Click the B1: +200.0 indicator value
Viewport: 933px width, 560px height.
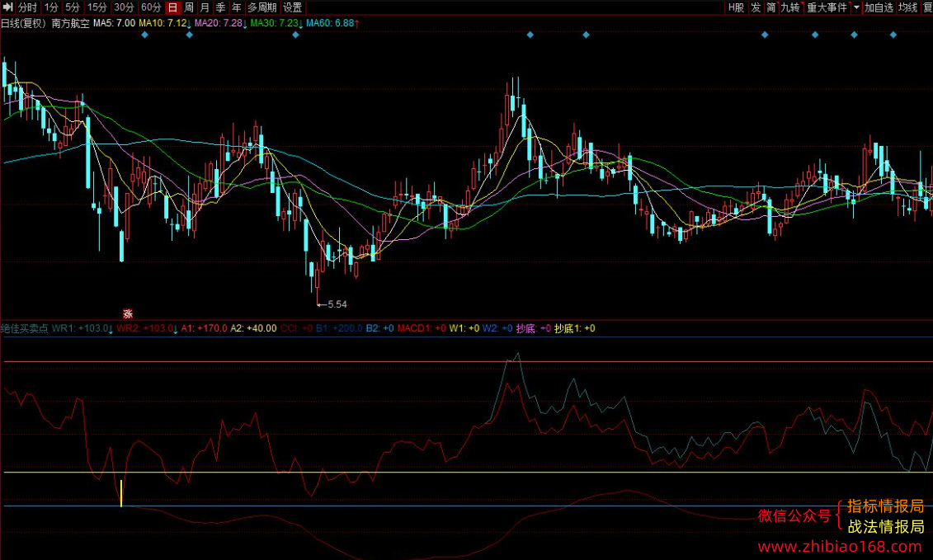click(x=339, y=328)
